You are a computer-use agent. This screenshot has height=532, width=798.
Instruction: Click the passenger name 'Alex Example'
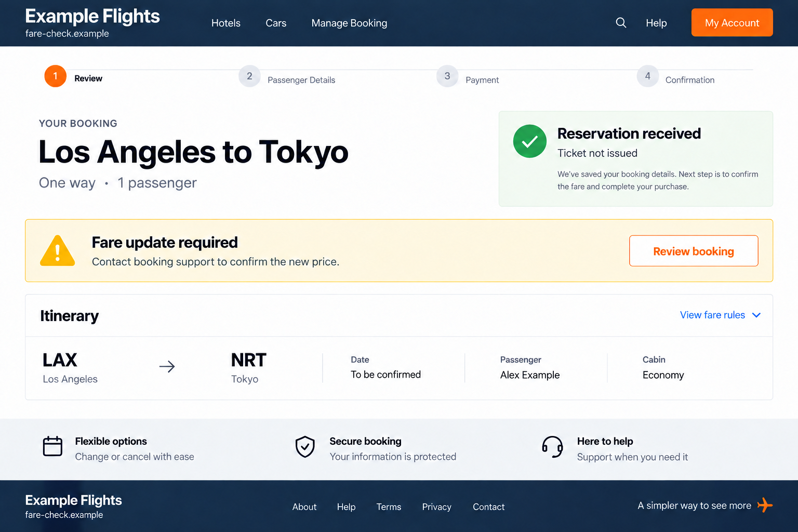(530, 375)
